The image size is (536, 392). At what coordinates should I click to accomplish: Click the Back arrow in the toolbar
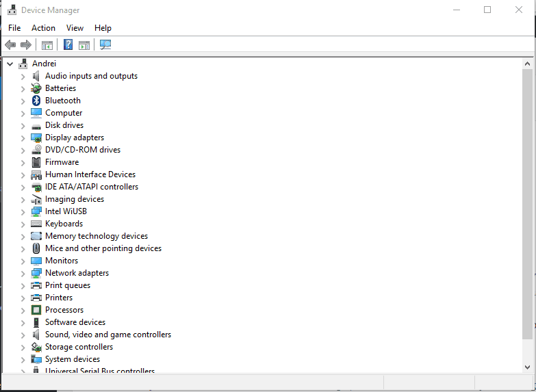(10, 45)
